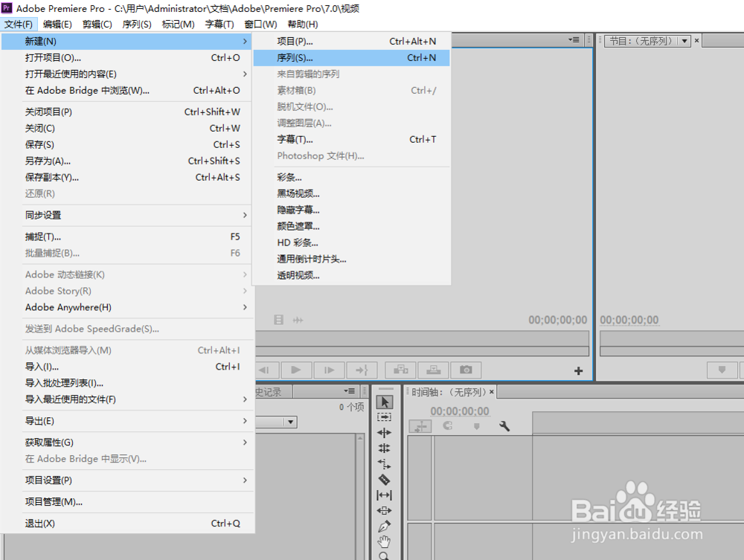744x560 pixels.
Task: Add a marker in timeline panel
Action: (x=476, y=426)
